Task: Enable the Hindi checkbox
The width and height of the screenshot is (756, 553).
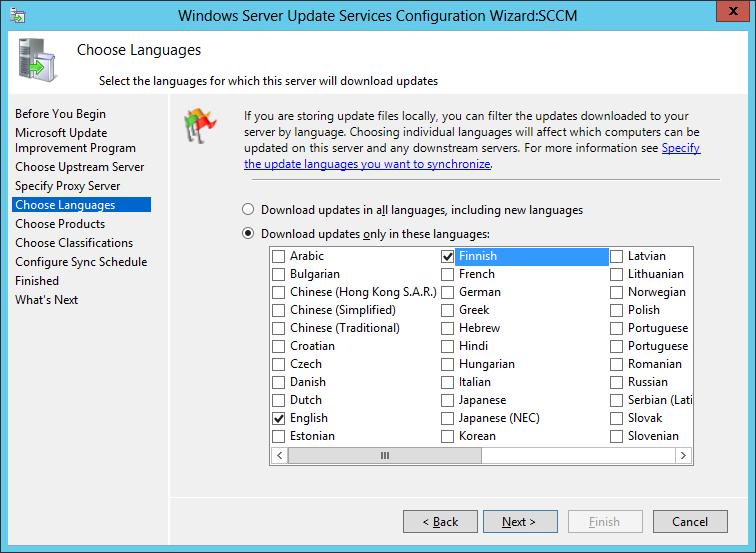Action: tap(447, 346)
